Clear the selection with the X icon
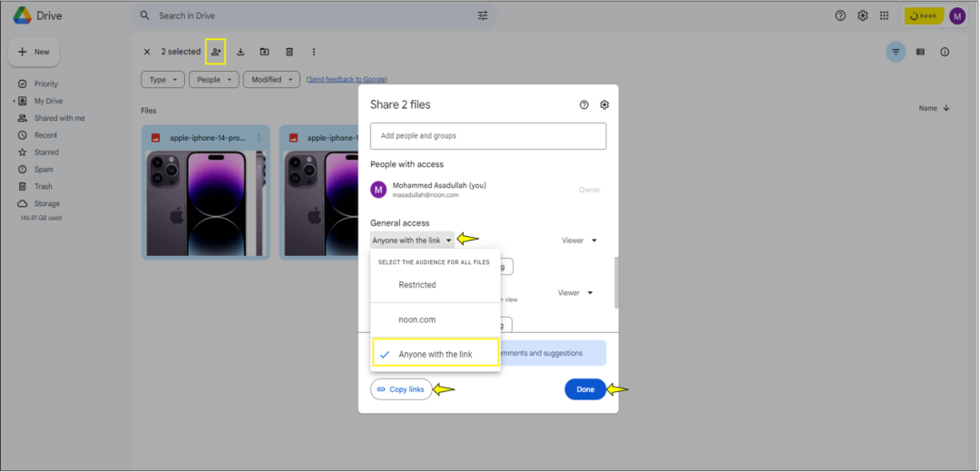This screenshot has height=472, width=980. [x=147, y=52]
